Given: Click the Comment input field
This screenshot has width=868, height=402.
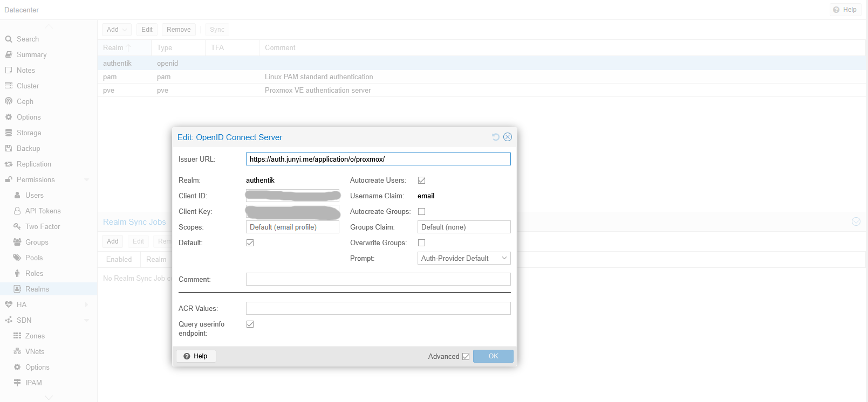Looking at the screenshot, I should point(378,279).
